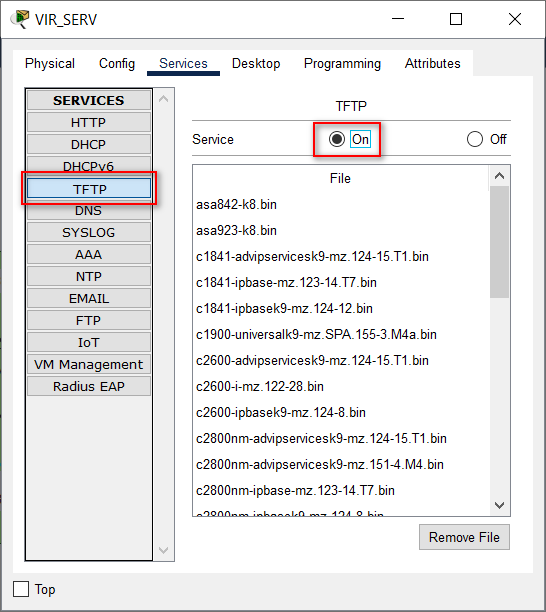
Task: Switch to the Desktop tab
Action: pyautogui.click(x=256, y=63)
